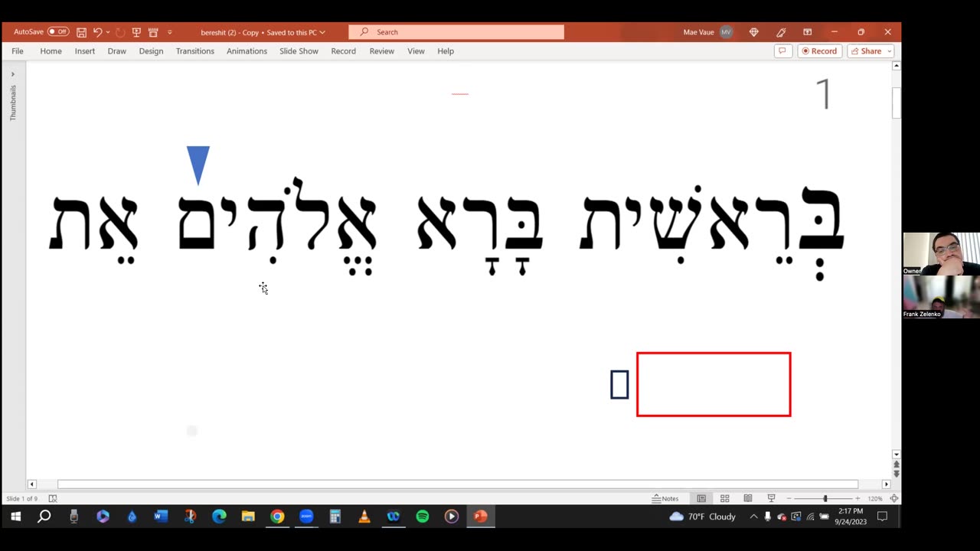Click the 'Slide 1 of 9' status indicator
The width and height of the screenshot is (980, 551).
click(x=21, y=498)
